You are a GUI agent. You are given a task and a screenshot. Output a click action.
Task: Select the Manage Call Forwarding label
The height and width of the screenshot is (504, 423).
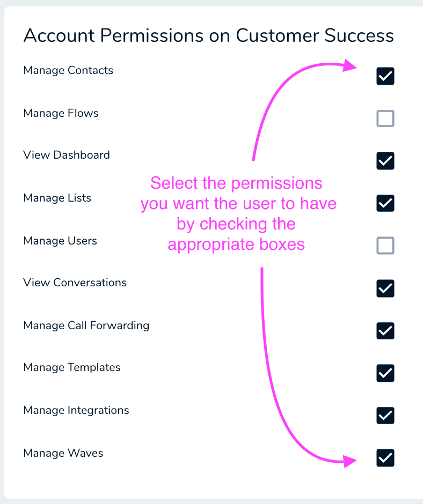86,325
